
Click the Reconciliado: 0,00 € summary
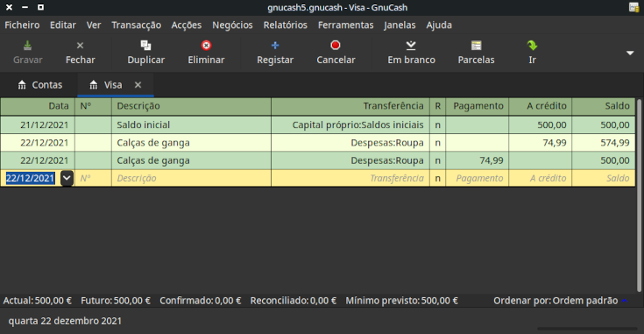coord(293,301)
